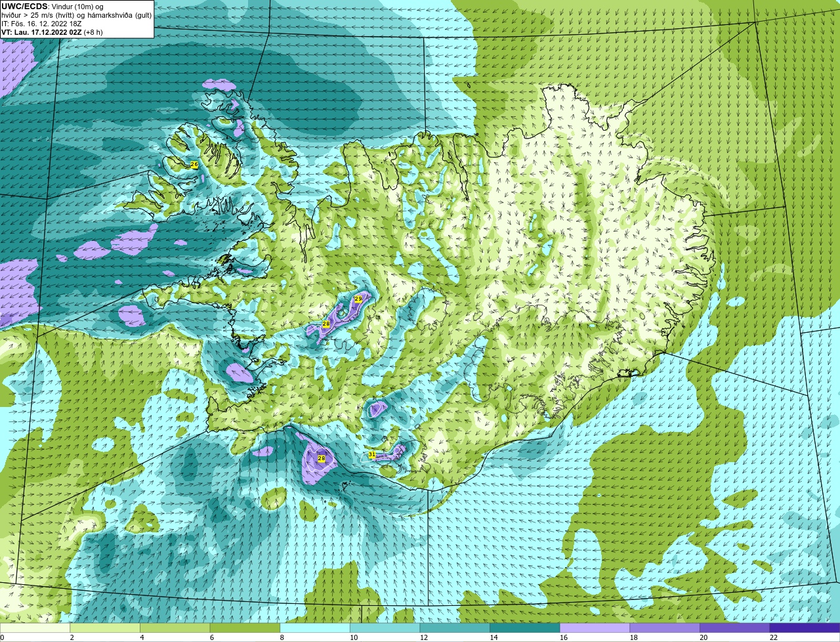840x642 pixels.
Task: Click the legend scale number 0
Action: pyautogui.click(x=3, y=637)
